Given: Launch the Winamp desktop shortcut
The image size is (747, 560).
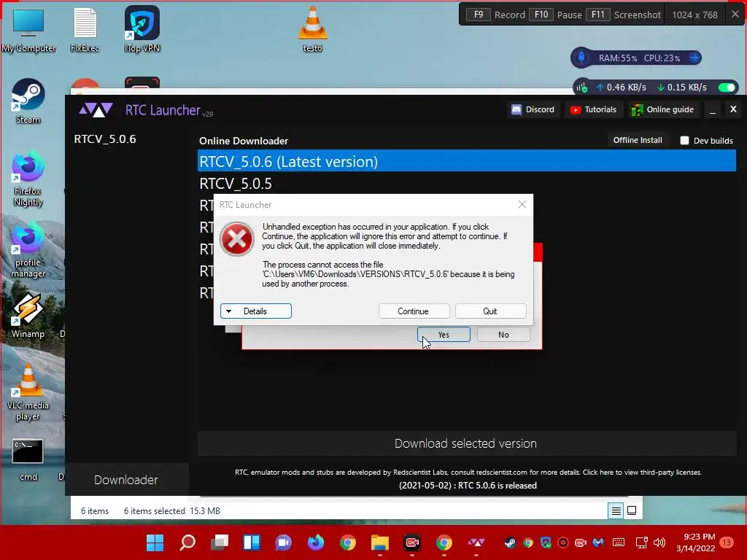Looking at the screenshot, I should tap(28, 315).
